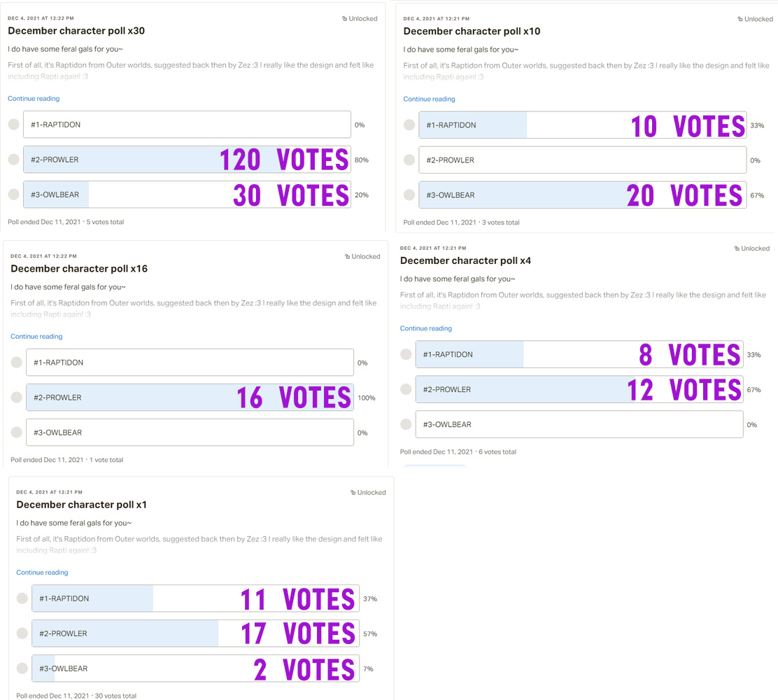Click the #2-PROWLER option bar in the x1 poll
The width and height of the screenshot is (778, 700).
195,633
